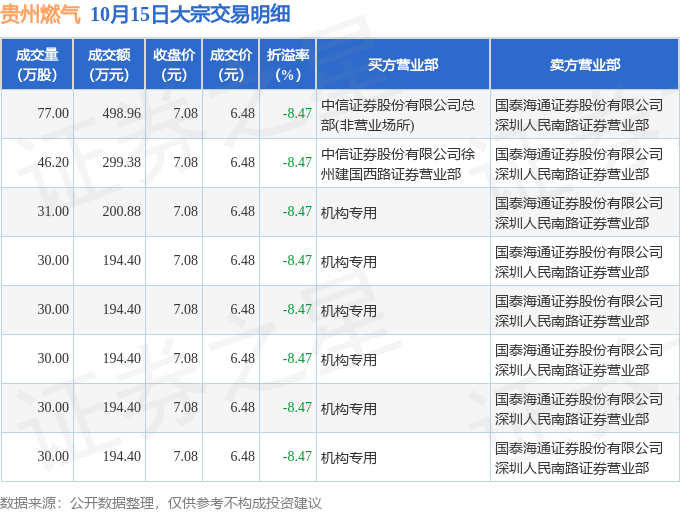
Task: Click the 贵州燃气 stock name in title
Action: point(40,15)
